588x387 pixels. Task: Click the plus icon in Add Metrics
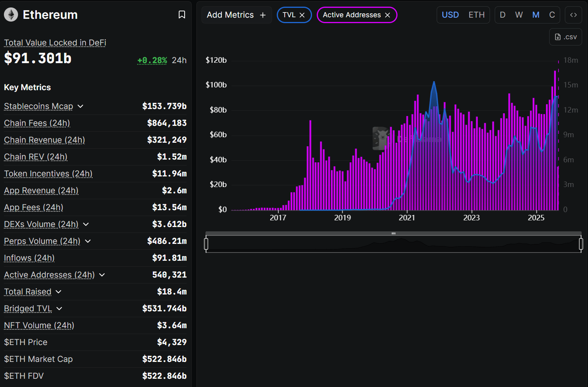263,15
